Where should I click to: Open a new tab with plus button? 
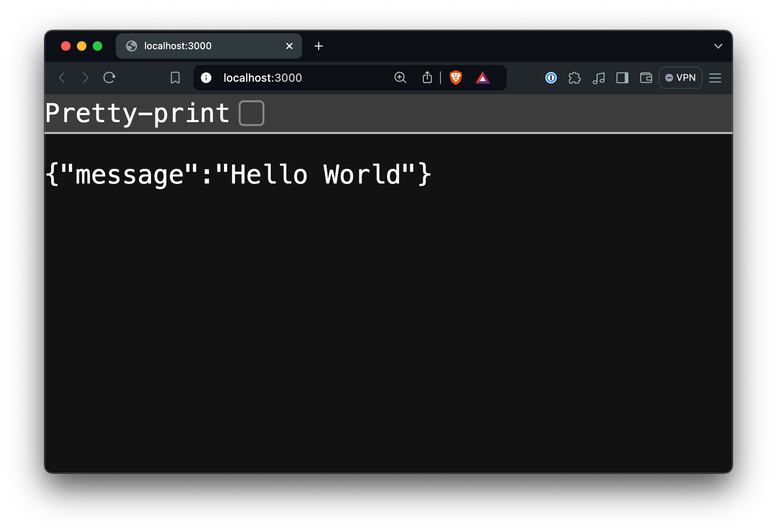(x=318, y=46)
